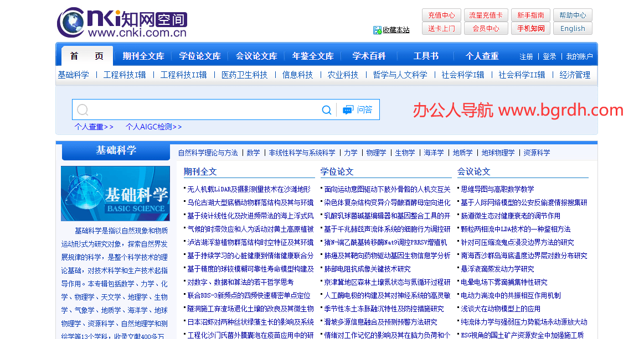
Task: Click the magnifier search icon
Action: pyautogui.click(x=327, y=109)
